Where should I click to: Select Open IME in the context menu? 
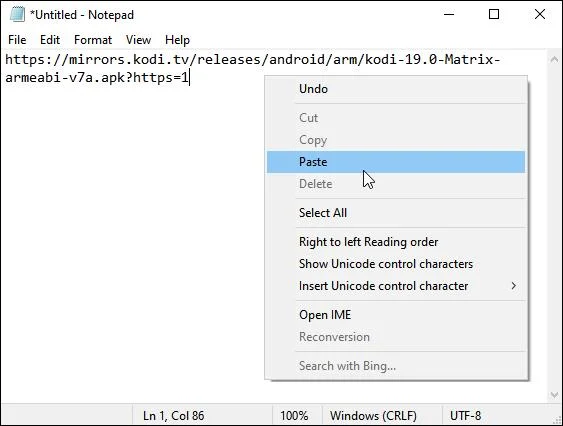click(x=396, y=315)
